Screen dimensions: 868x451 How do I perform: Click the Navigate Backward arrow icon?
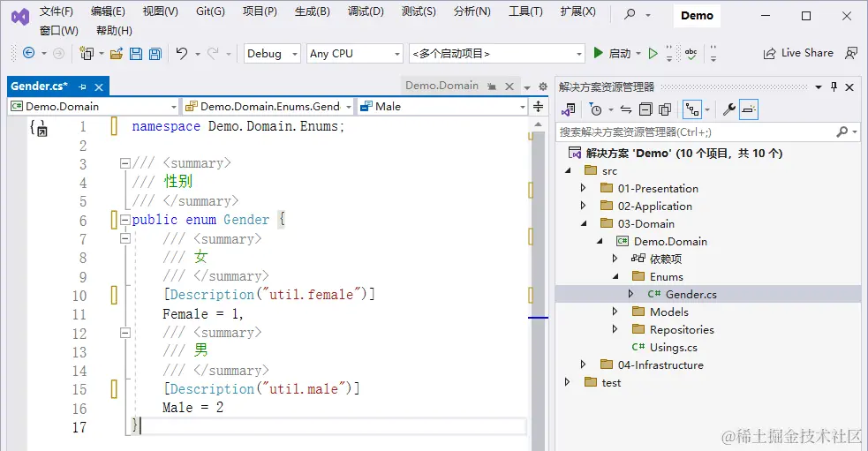29,53
